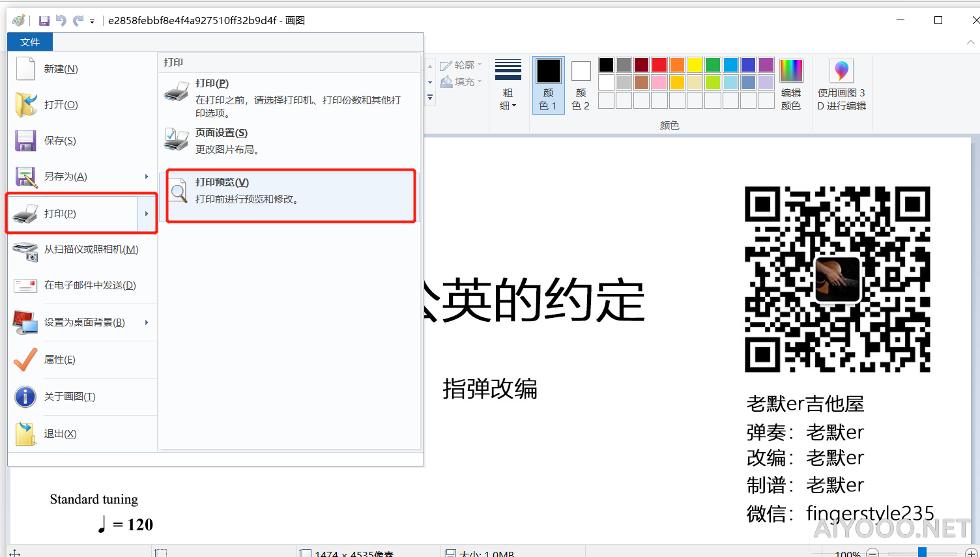Viewport: 980px width, 557px height.
Task: Pick the lime green color swatch
Action: pos(713,83)
